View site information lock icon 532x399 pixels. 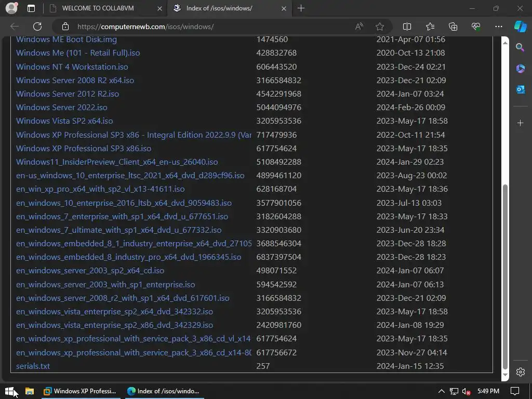point(65,26)
